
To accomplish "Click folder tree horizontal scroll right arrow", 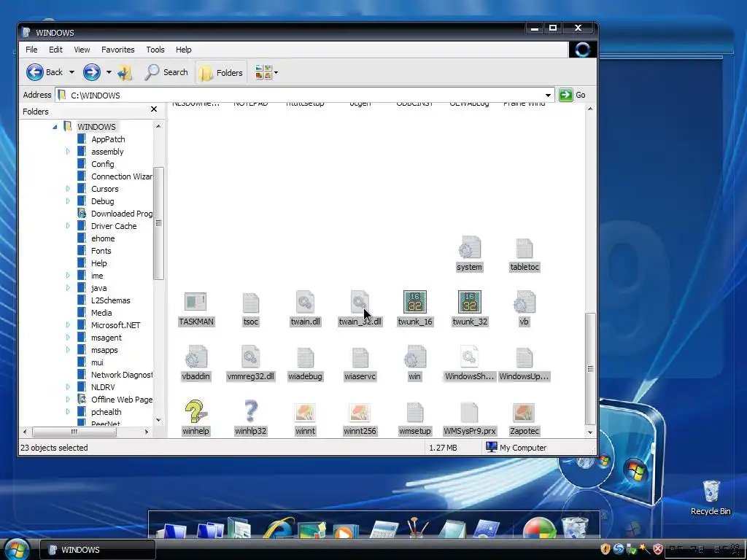I will [x=146, y=432].
